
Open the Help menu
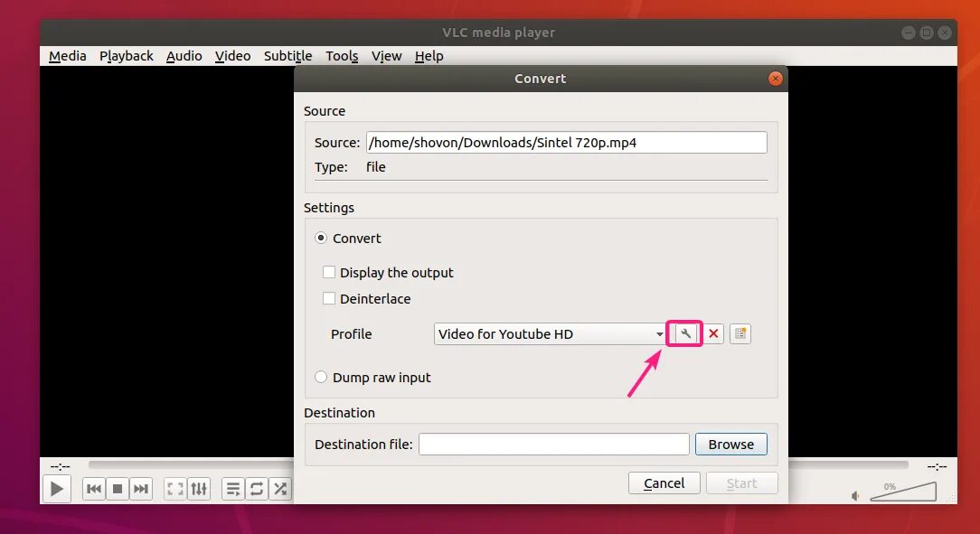click(x=429, y=56)
